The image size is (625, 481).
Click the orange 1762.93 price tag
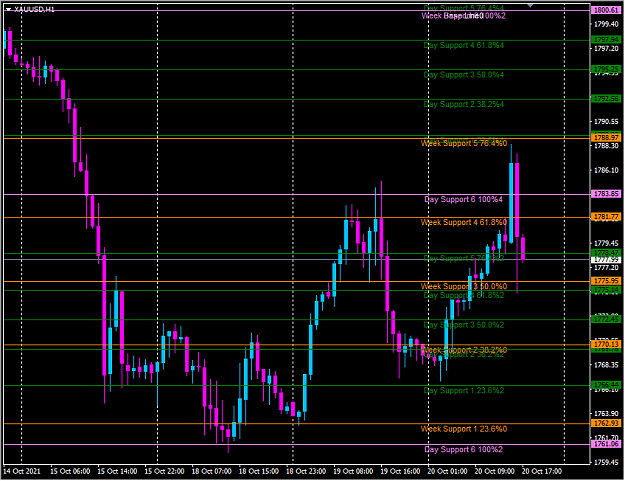(x=606, y=423)
